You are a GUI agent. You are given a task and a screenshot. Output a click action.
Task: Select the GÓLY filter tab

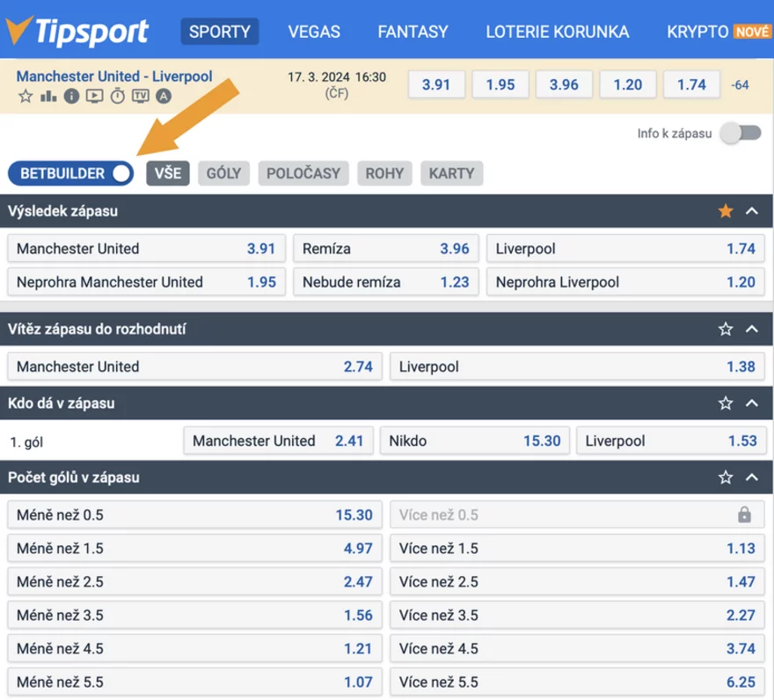(x=223, y=173)
